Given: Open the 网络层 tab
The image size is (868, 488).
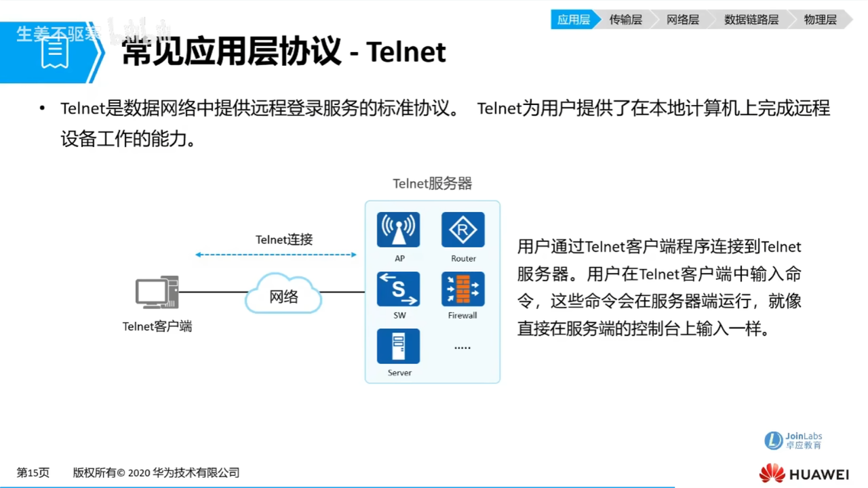Looking at the screenshot, I should click(682, 20).
